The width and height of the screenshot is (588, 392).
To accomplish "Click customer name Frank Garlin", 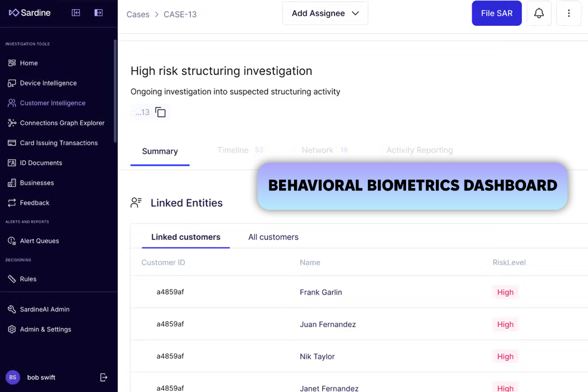I will tap(320, 292).
